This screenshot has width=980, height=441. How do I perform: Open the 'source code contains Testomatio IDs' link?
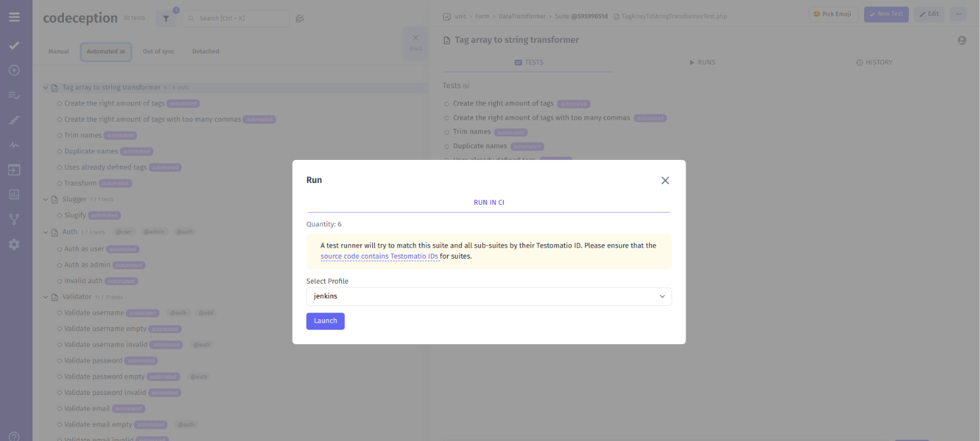(x=379, y=256)
